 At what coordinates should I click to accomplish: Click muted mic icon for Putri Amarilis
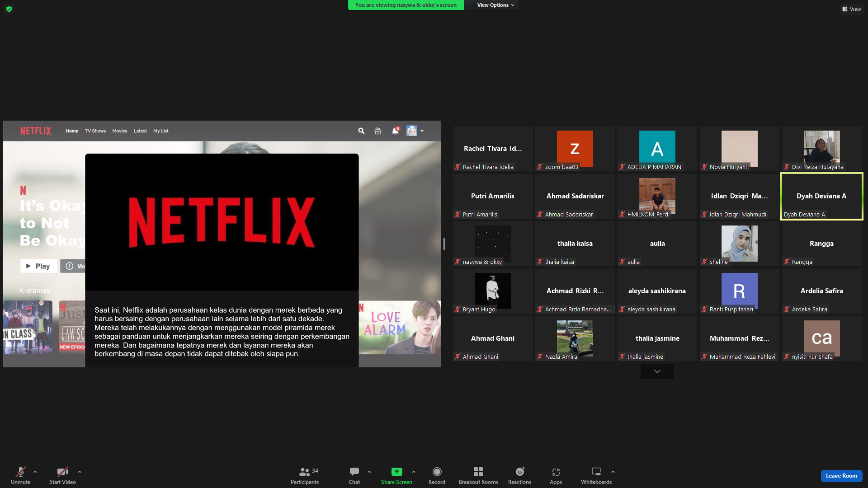[458, 214]
